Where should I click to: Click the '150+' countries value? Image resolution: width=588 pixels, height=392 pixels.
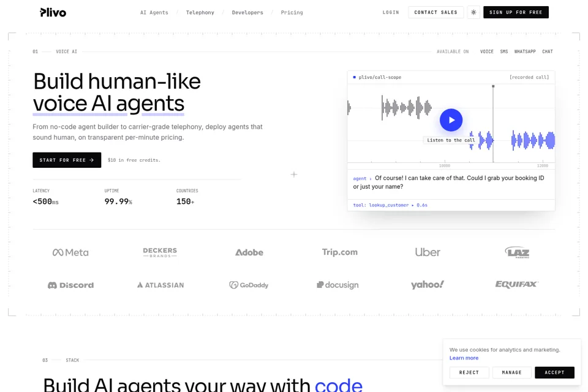click(x=185, y=202)
